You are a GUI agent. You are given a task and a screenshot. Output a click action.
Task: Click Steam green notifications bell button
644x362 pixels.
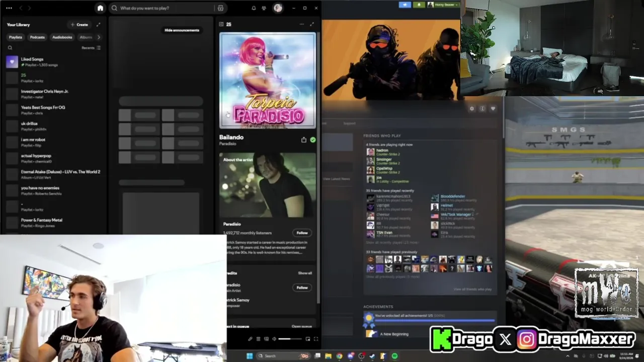click(419, 5)
